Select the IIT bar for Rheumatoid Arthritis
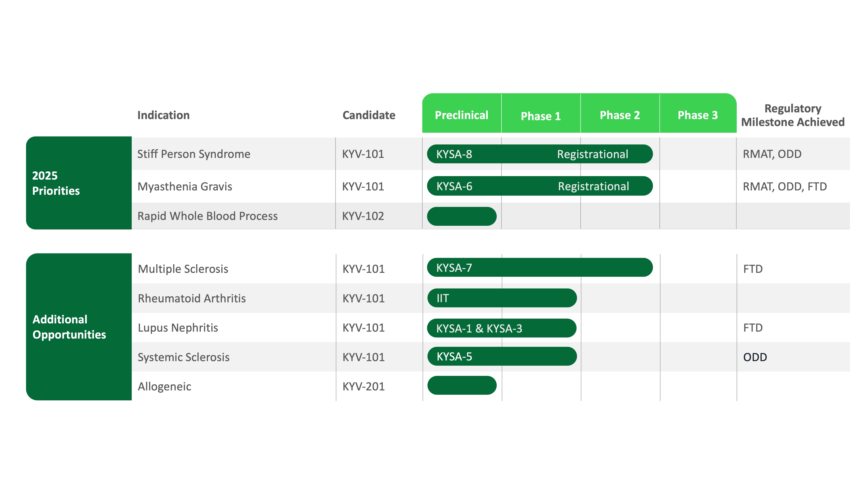Viewport: 868px width, 488px height. pyautogui.click(x=502, y=298)
